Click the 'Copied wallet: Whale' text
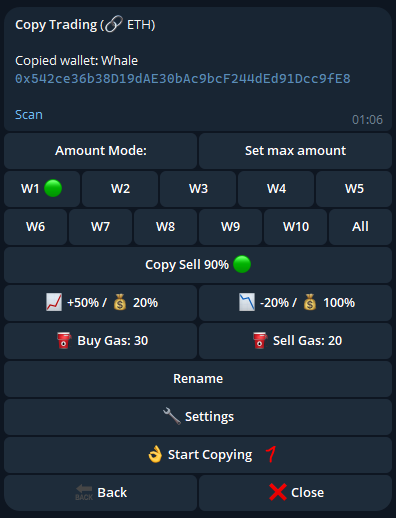 [76, 61]
